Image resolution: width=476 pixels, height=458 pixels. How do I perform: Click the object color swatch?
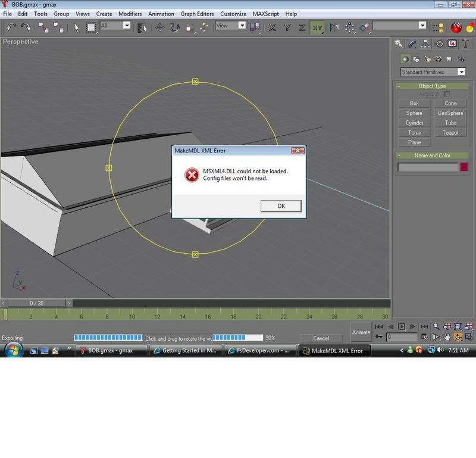click(464, 167)
